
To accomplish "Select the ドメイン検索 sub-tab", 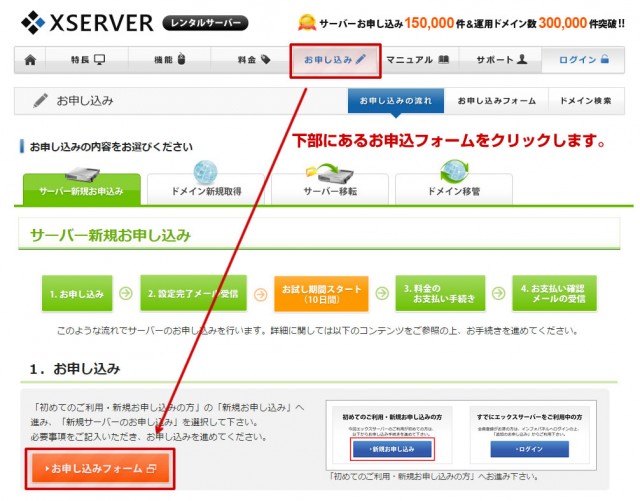I will click(x=586, y=101).
